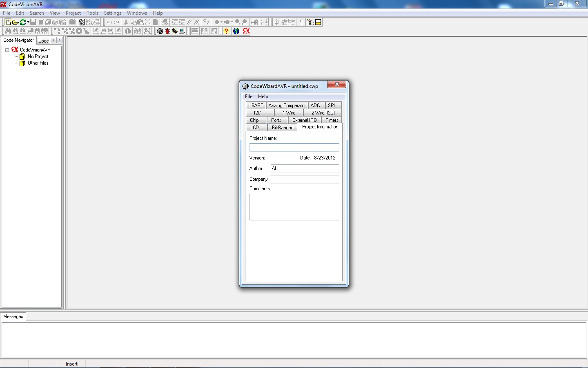Screen dimensions: 588x368
Task: Open the File menu in main window
Action: tap(7, 13)
